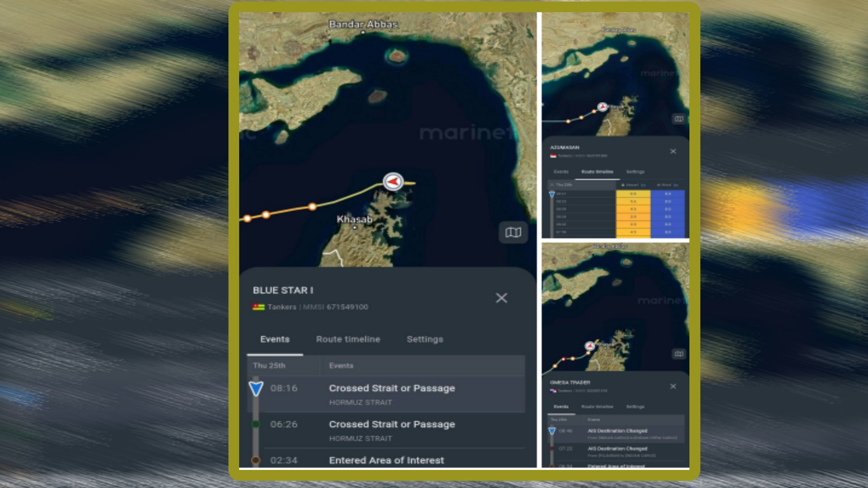This screenshot has width=868, height=488.
Task: Close the BLUE STAR I vessel panel
Action: (501, 298)
